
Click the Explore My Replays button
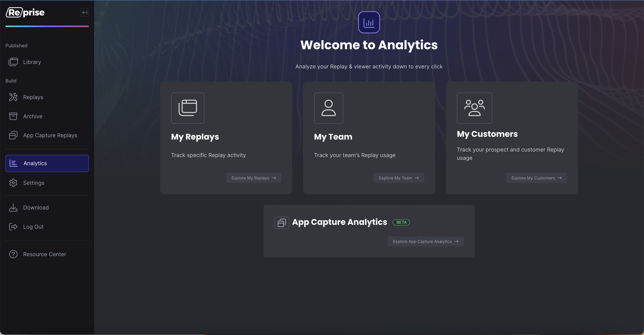(253, 178)
